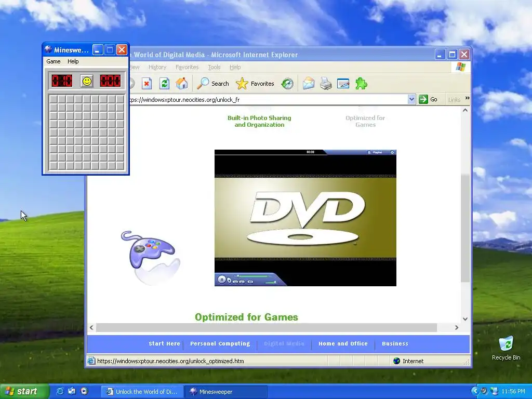Viewport: 532px width, 399px height.
Task: Refresh the page with the green arrows icon
Action: pos(165,84)
